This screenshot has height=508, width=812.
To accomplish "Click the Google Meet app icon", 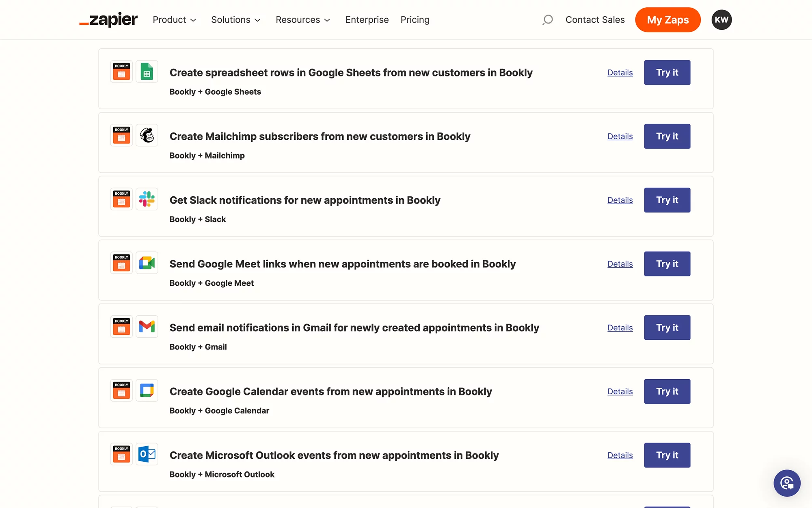I will (147, 263).
